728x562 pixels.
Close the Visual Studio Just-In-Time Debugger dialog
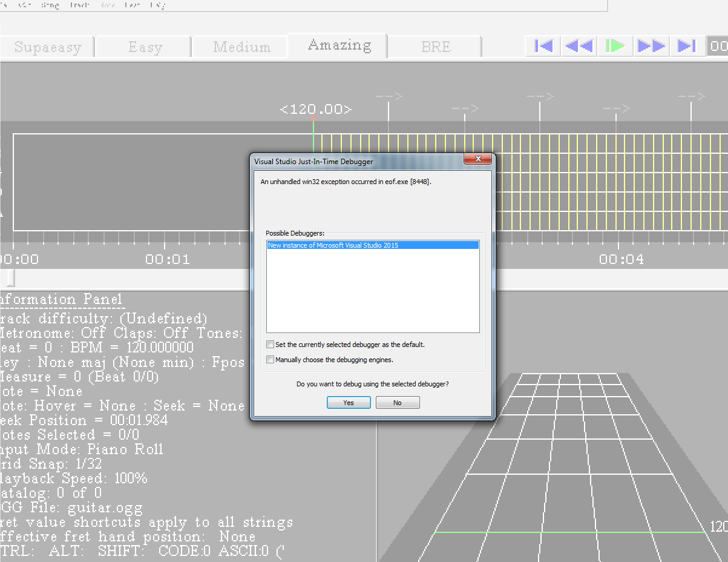(477, 159)
